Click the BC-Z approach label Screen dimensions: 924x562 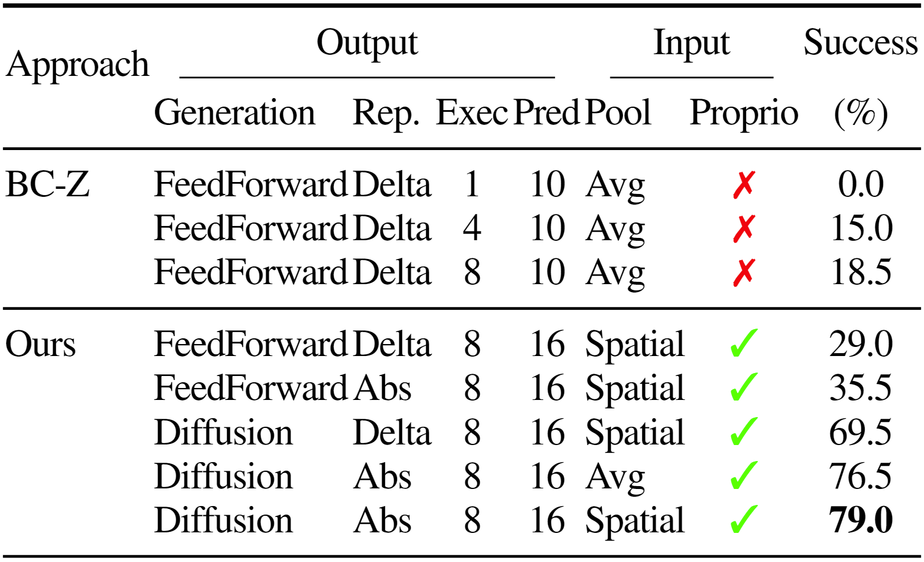48,185
